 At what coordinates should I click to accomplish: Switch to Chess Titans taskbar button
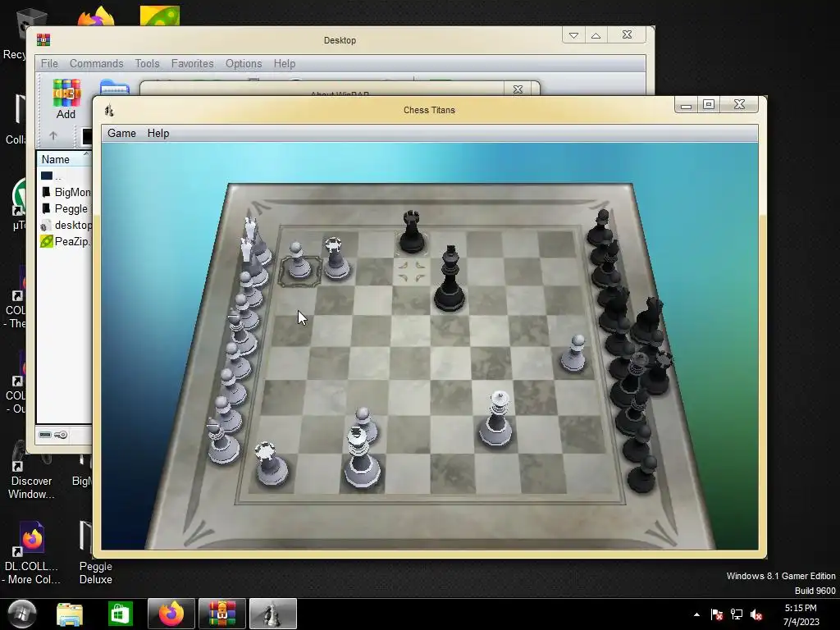point(272,614)
